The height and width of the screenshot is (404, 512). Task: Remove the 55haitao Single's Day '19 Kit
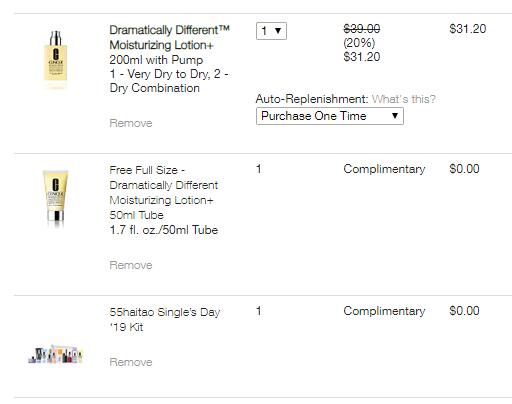[131, 362]
